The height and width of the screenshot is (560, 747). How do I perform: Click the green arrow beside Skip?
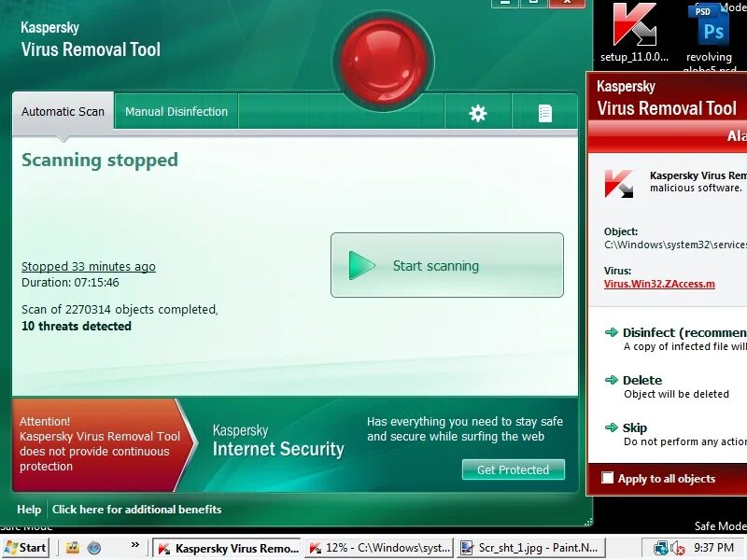point(612,427)
